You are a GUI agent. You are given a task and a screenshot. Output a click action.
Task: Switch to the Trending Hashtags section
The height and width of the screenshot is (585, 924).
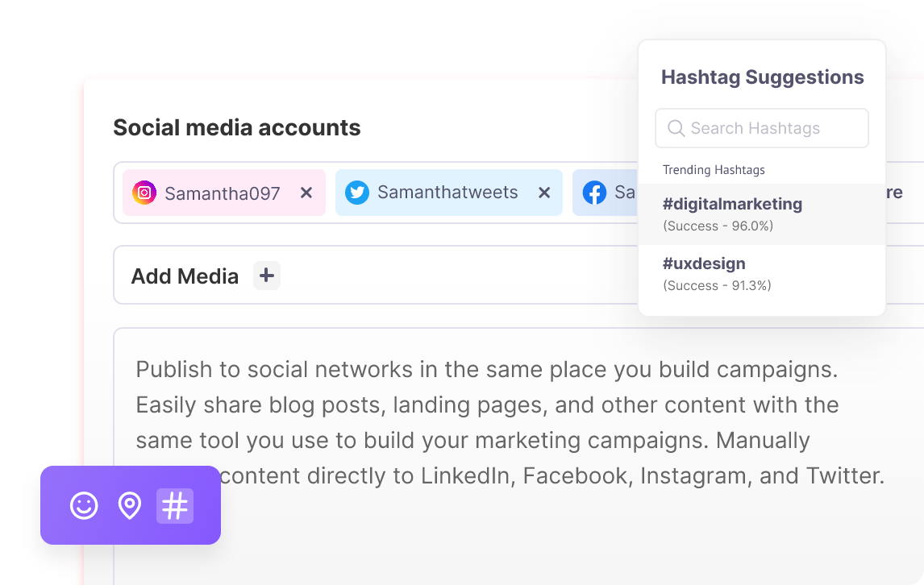[714, 170]
